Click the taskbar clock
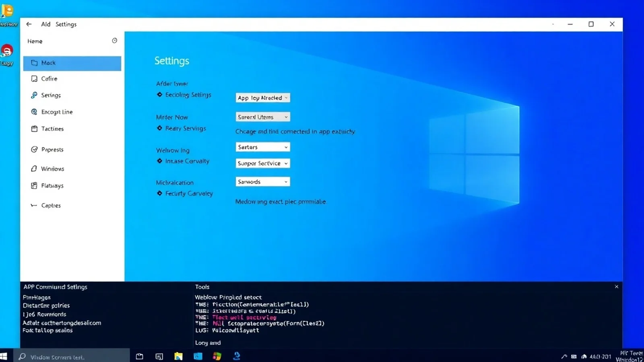The image size is (644, 362). coord(601,357)
